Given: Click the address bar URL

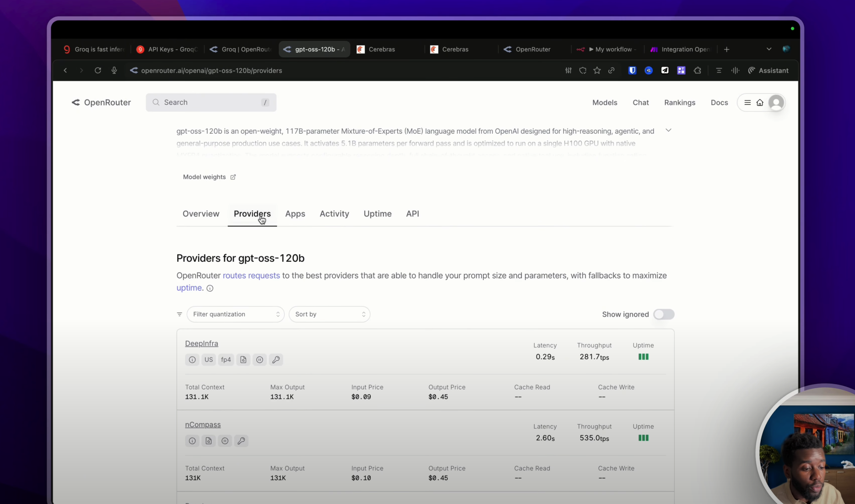Looking at the screenshot, I should [211, 70].
